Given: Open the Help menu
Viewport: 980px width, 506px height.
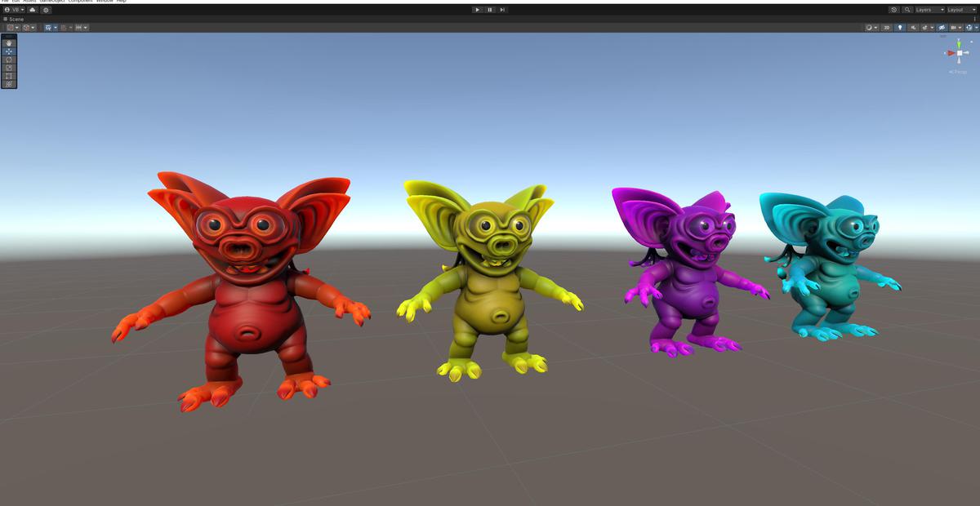Looking at the screenshot, I should [x=122, y=1].
